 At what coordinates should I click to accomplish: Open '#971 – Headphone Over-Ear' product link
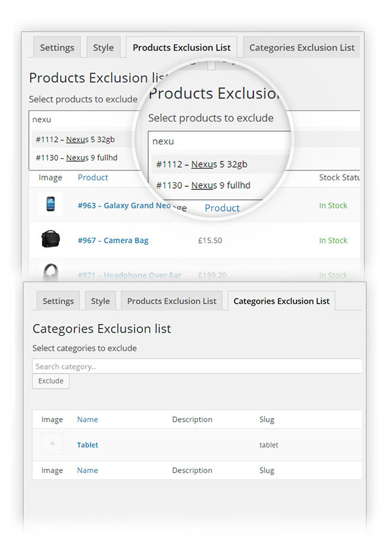click(129, 276)
